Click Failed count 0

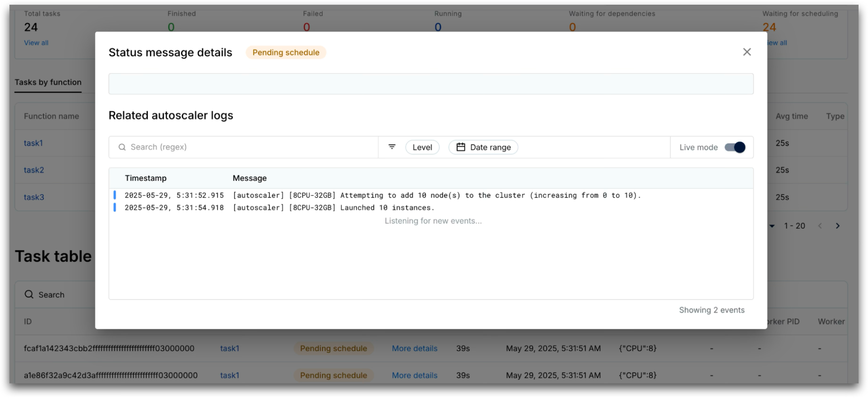coord(306,27)
